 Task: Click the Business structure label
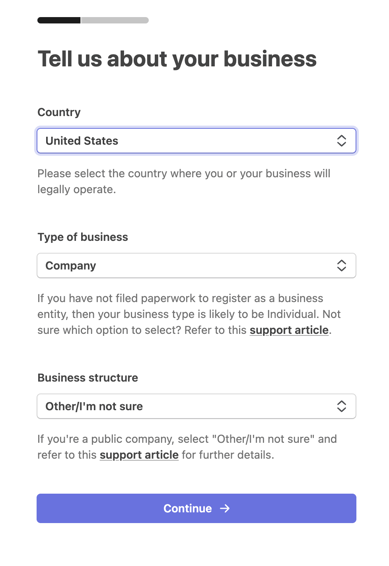pyautogui.click(x=88, y=378)
